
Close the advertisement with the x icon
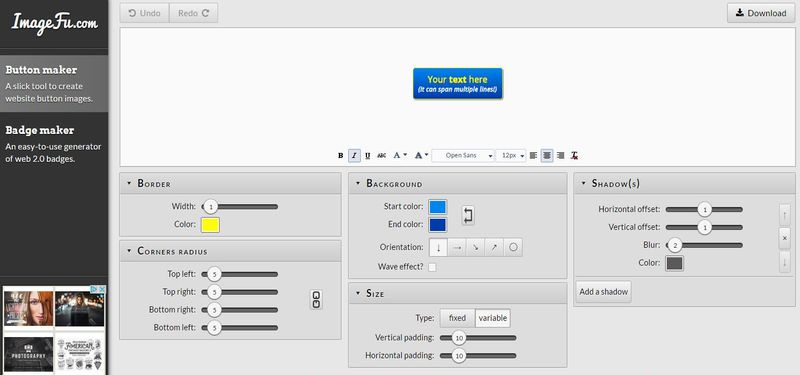pos(102,289)
